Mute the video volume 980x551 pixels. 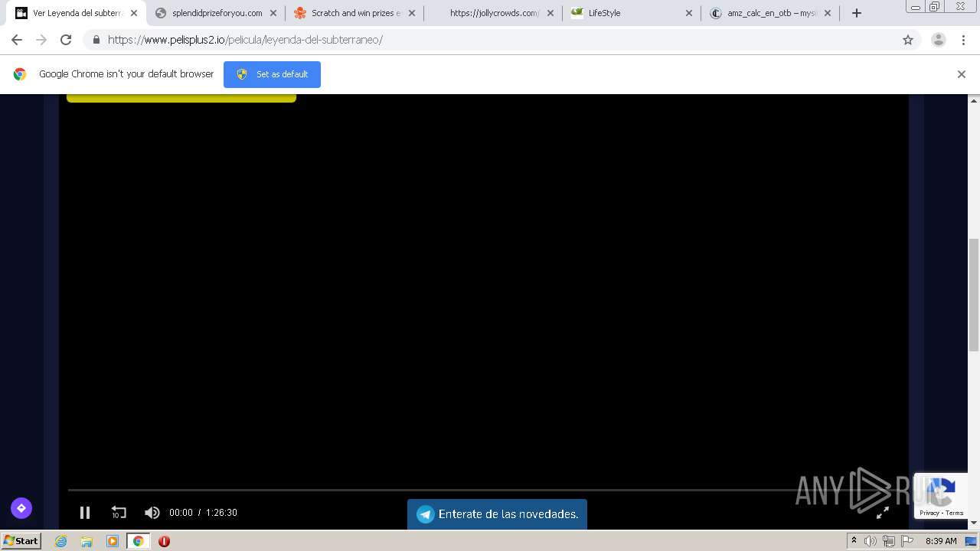152,513
